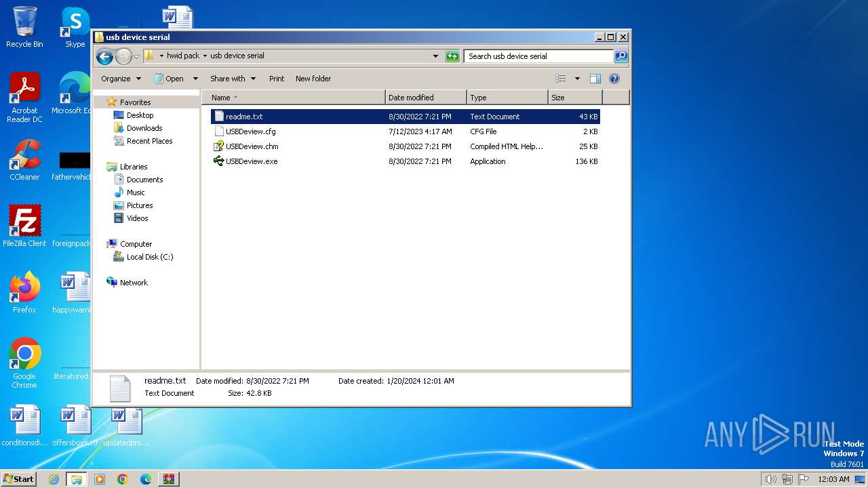Sort by the Size column header

575,98
